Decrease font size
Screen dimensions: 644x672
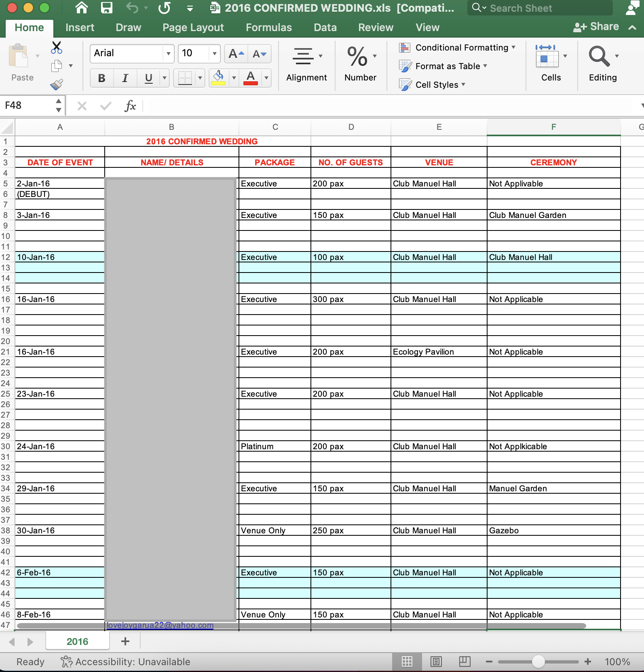259,54
